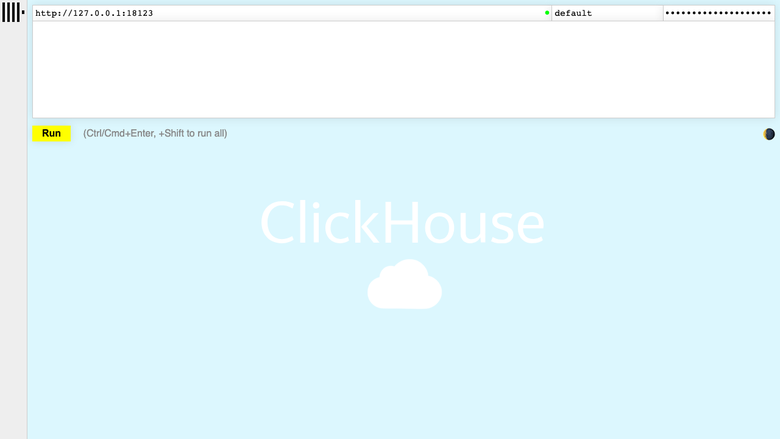Screen dimensions: 780x439
Task: Click the green connection status dot
Action: click(547, 13)
